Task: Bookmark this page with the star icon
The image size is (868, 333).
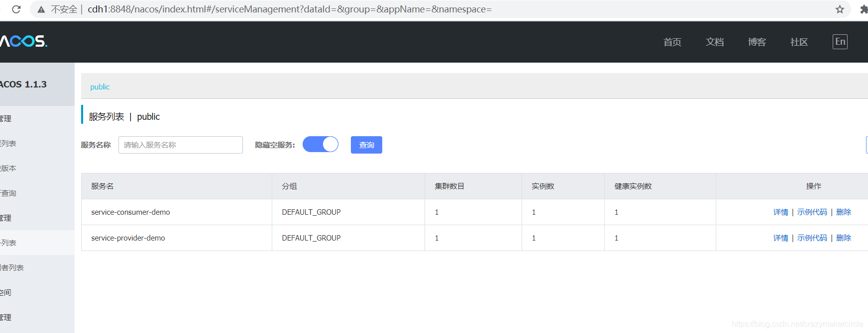Action: [x=840, y=9]
